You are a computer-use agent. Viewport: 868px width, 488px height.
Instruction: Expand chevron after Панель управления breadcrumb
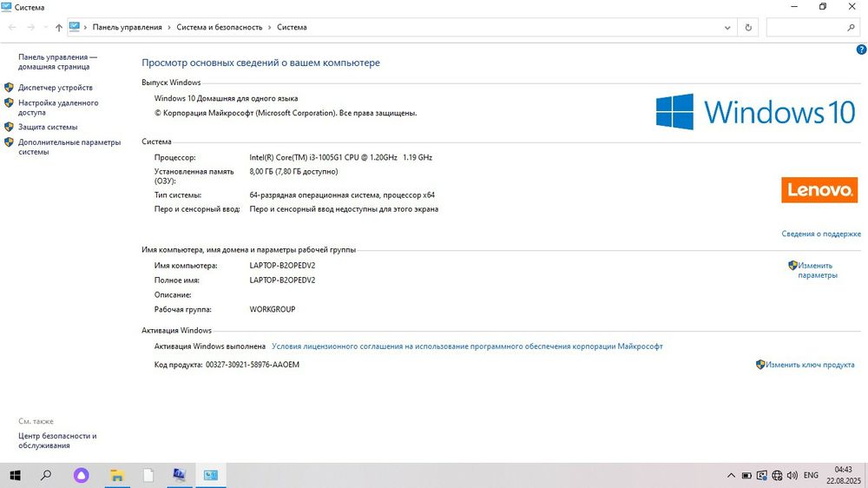[169, 27]
